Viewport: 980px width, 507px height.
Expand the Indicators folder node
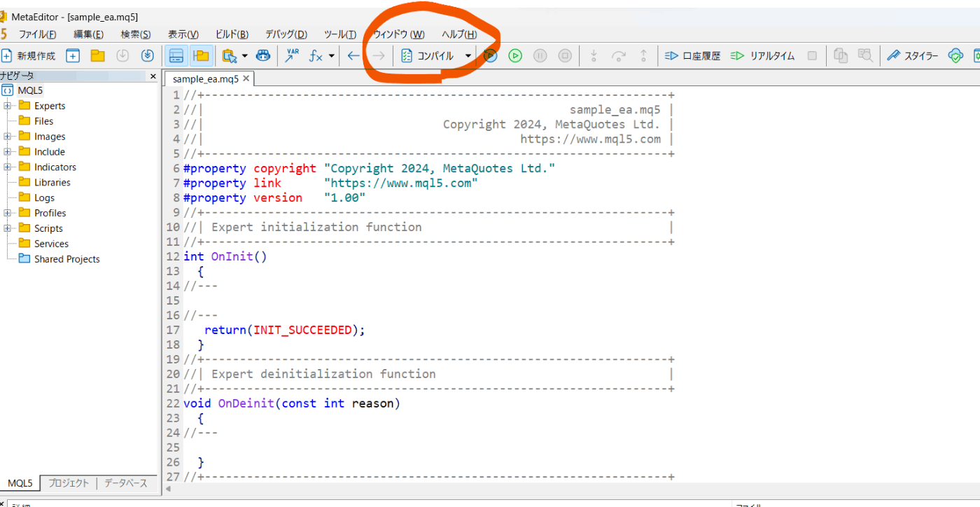tap(7, 167)
